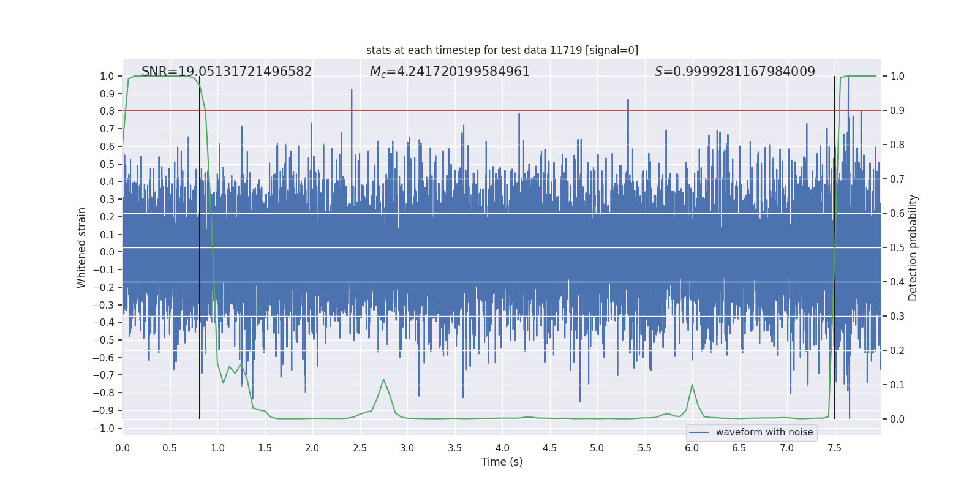Click the S=0.9999 annotation text
The width and height of the screenshot is (980, 490).
pos(734,72)
